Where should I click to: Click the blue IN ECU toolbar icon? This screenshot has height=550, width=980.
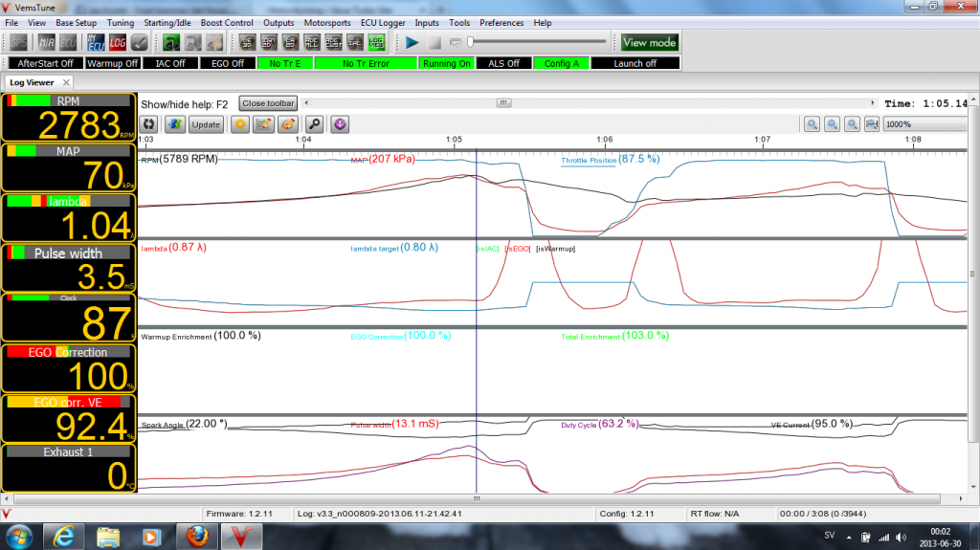tap(96, 42)
